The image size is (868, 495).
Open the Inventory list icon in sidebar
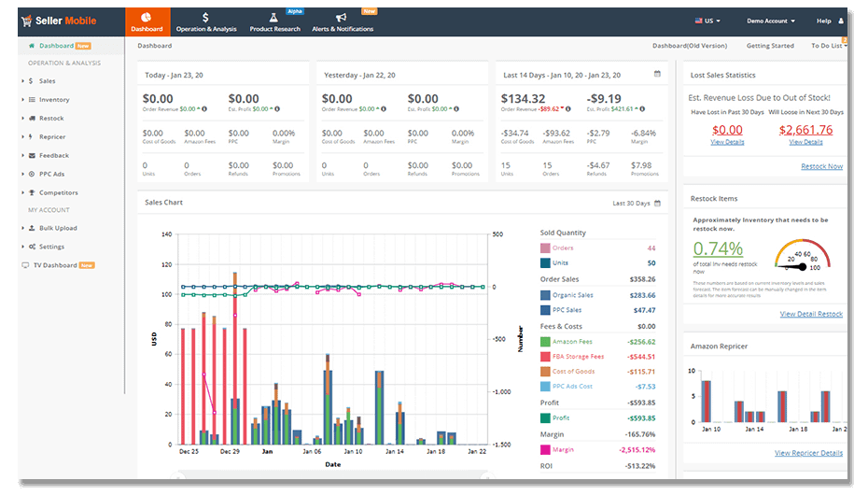click(32, 100)
